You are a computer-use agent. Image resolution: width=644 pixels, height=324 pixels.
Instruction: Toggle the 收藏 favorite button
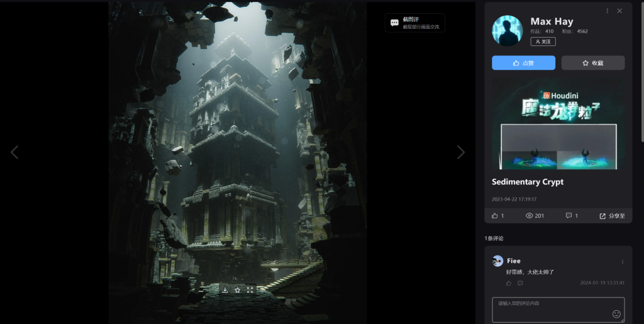pos(592,63)
